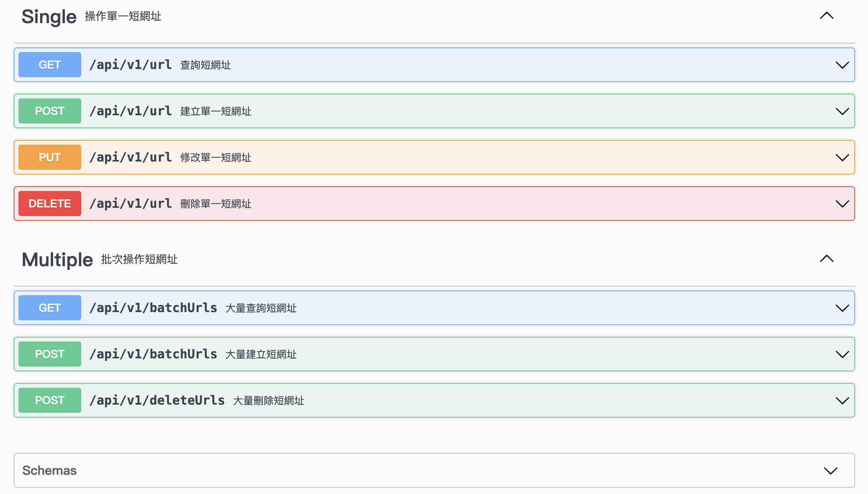Click the Multiple tag heading
868x494 pixels.
[x=57, y=260]
